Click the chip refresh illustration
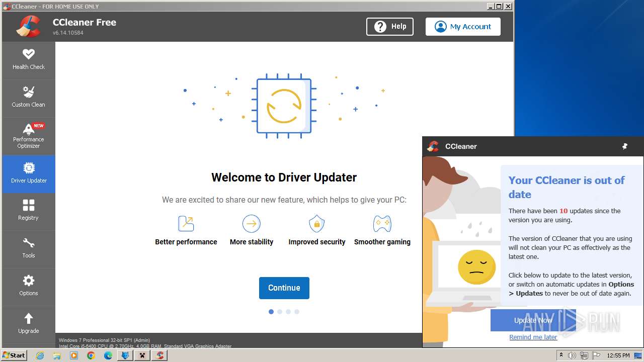Viewport: 644px width, 362px height. point(284,106)
